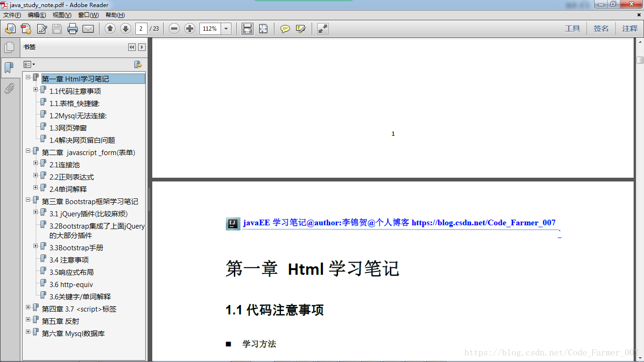Viewport: 644px width, 362px height.
Task: Open the 文件(F) menu
Action: click(x=12, y=15)
